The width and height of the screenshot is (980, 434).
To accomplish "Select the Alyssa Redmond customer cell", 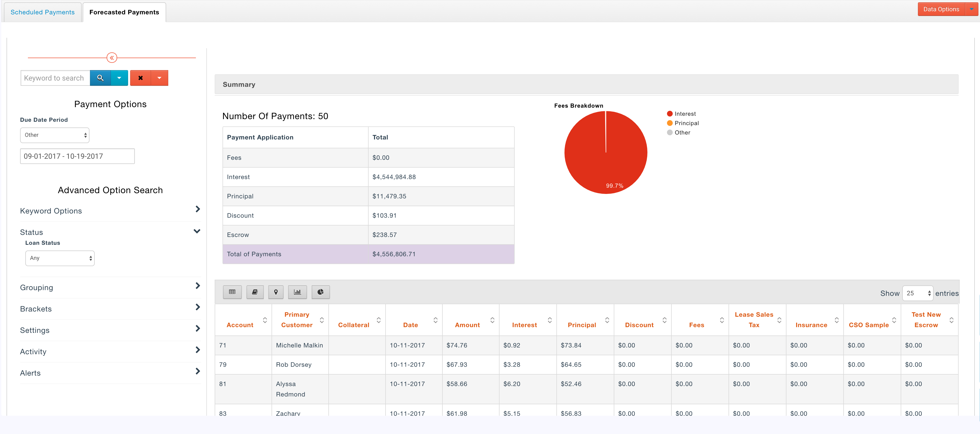I will (x=300, y=389).
